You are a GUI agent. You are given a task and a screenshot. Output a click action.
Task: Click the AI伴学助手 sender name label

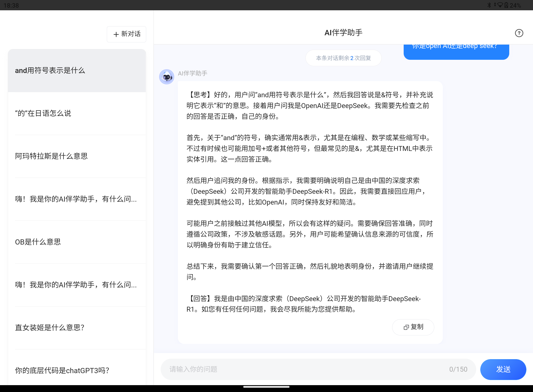[x=193, y=73]
